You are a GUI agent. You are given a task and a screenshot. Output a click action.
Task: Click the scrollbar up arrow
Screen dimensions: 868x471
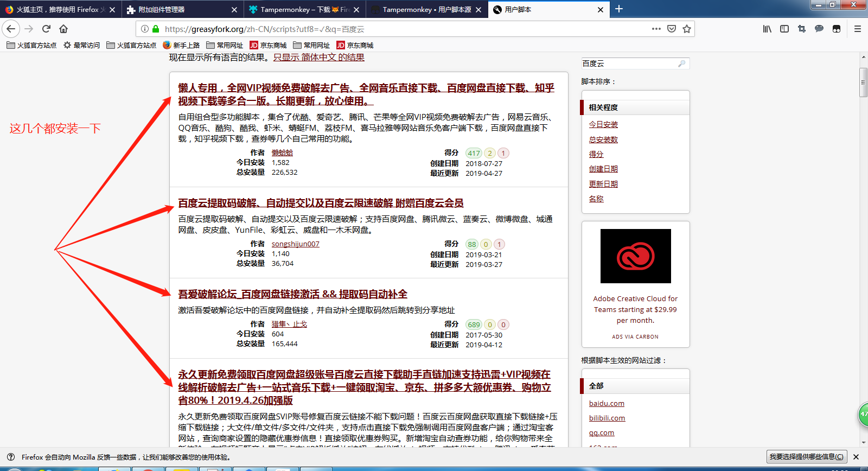pos(863,56)
